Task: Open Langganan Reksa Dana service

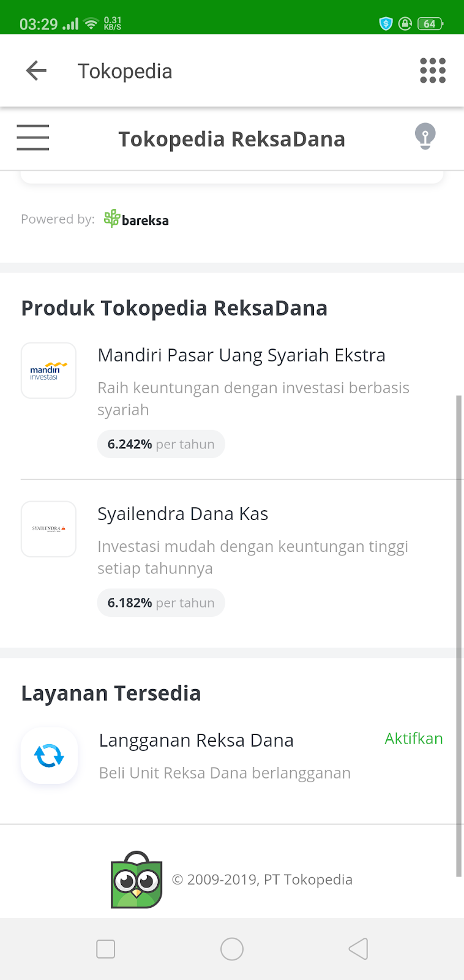Action: pos(196,741)
